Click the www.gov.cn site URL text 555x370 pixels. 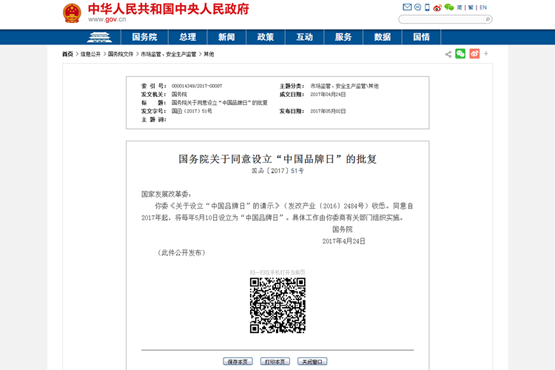click(107, 19)
